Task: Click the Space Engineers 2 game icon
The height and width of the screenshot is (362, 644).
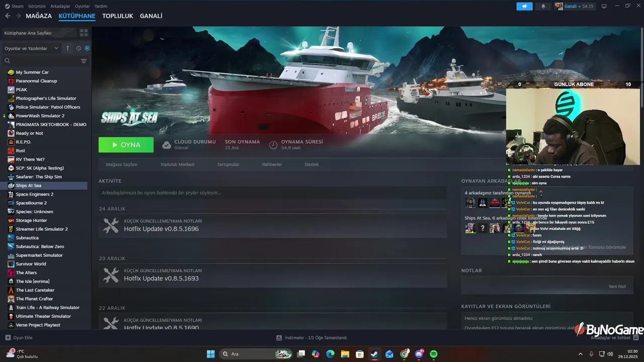Action: coord(11,194)
